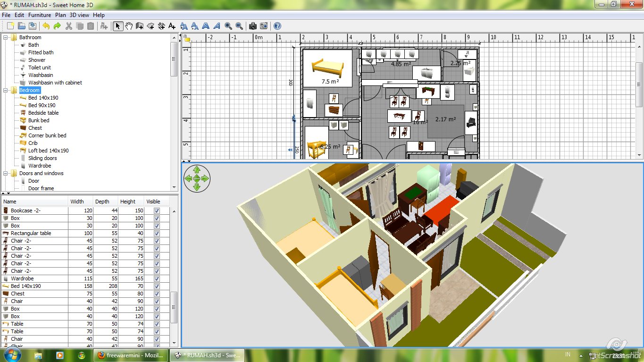
Task: Redo with the green arrow icon
Action: click(x=57, y=26)
